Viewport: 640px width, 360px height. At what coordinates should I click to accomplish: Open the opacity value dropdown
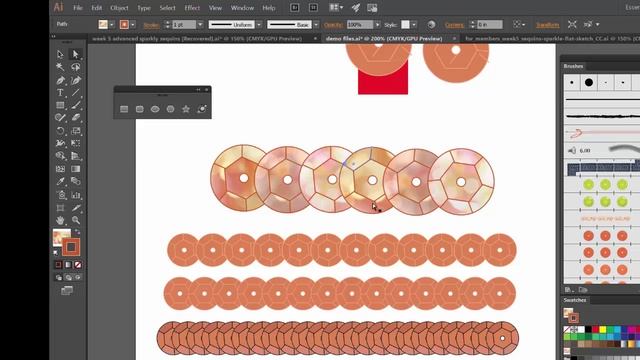[378, 24]
